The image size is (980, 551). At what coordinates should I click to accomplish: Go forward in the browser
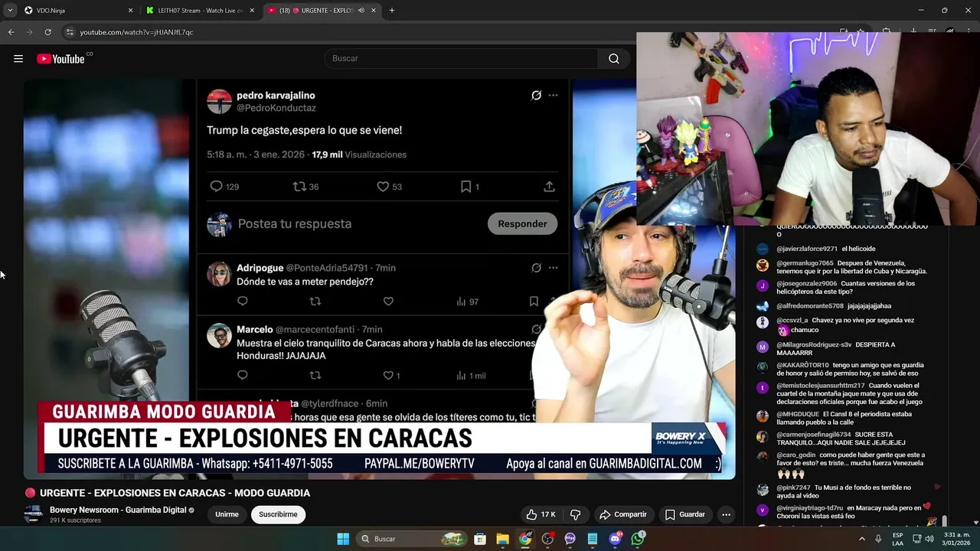coord(29,32)
